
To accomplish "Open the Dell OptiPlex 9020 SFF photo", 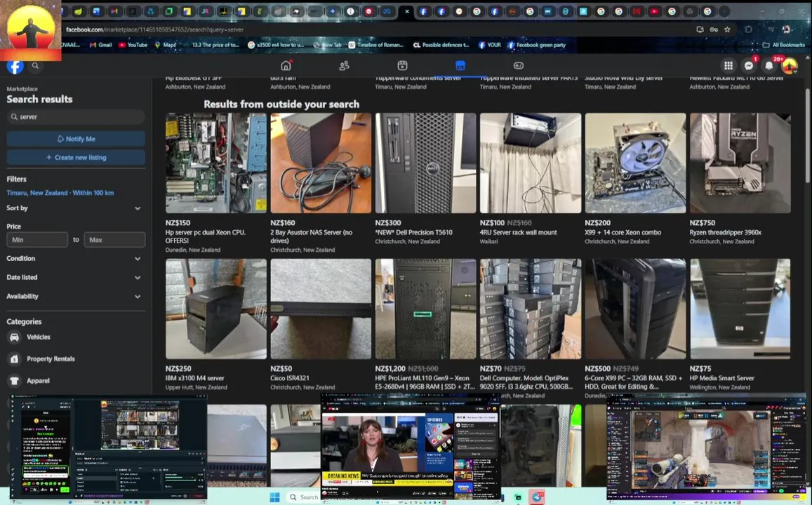I will pos(531,309).
